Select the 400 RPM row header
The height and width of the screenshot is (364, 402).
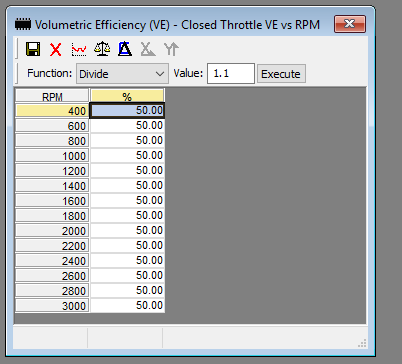52,111
